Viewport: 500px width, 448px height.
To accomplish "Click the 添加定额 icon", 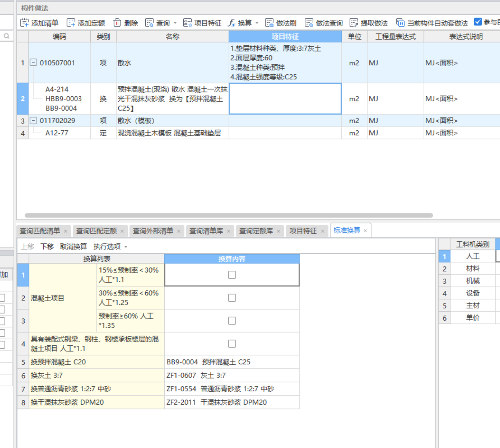I will pyautogui.click(x=71, y=23).
